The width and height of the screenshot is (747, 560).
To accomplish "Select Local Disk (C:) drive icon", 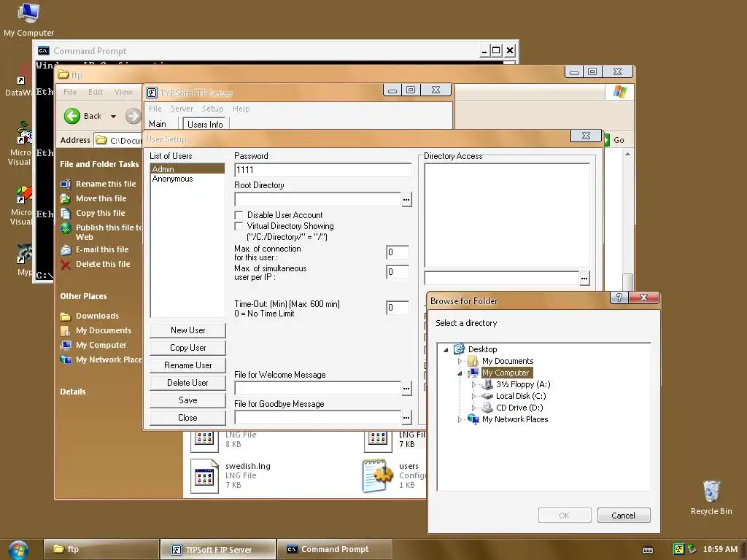I will point(487,396).
